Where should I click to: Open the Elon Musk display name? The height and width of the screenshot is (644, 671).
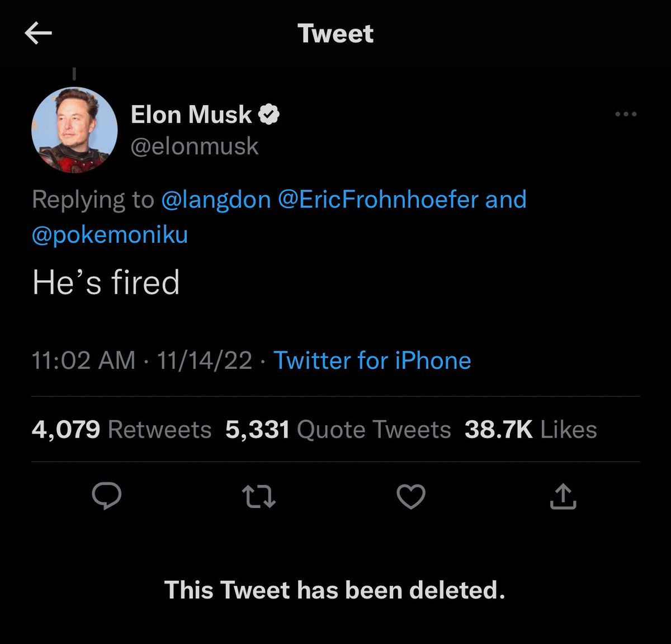[x=191, y=115]
